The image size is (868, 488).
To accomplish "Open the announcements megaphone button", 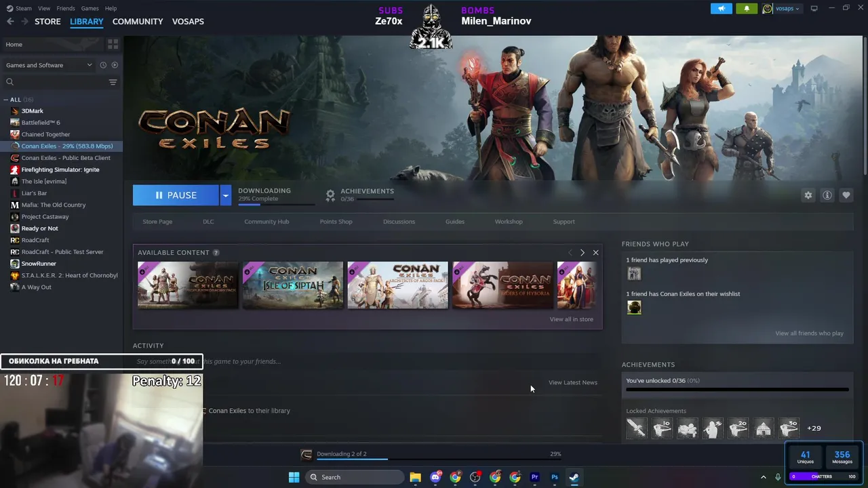I will [x=722, y=8].
